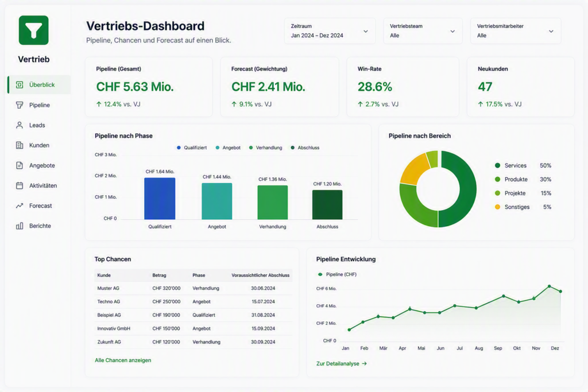Click the Zur Detailanalyse link
This screenshot has height=392, width=588.
[342, 363]
